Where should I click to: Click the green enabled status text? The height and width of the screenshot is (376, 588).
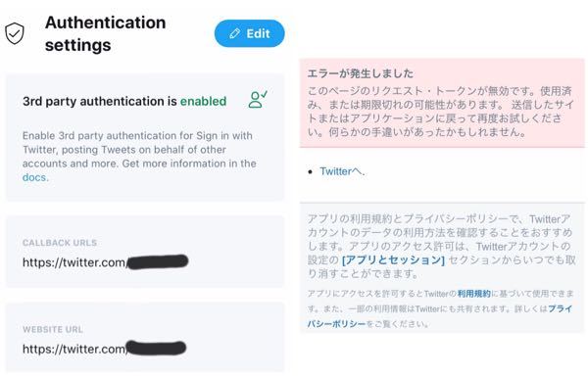click(203, 101)
